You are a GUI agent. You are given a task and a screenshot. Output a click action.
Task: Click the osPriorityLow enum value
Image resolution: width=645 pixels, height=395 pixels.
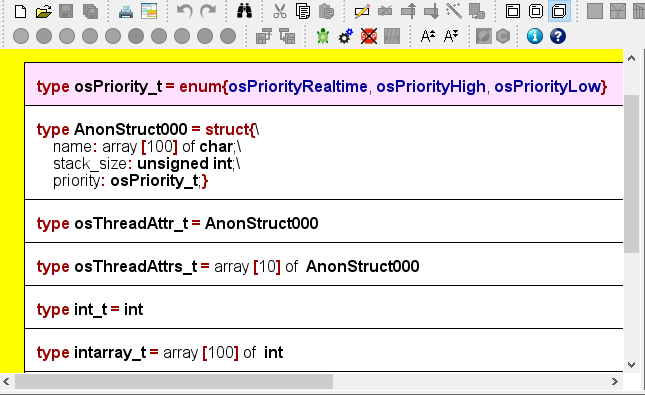click(548, 87)
